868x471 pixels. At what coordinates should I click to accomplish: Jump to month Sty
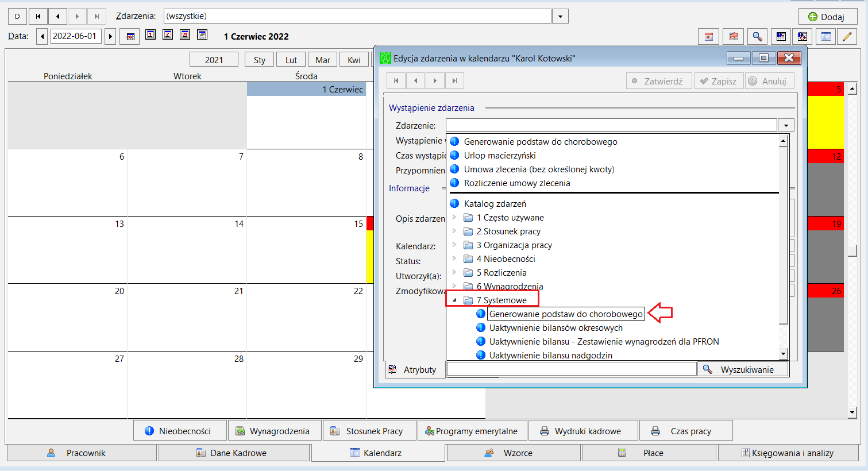(x=260, y=60)
